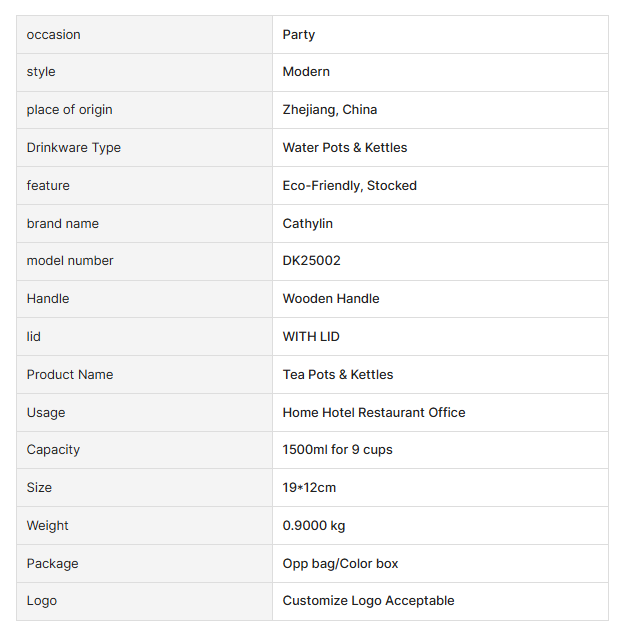Select the '19*12cm' size value
622x634 pixels.
click(x=309, y=488)
